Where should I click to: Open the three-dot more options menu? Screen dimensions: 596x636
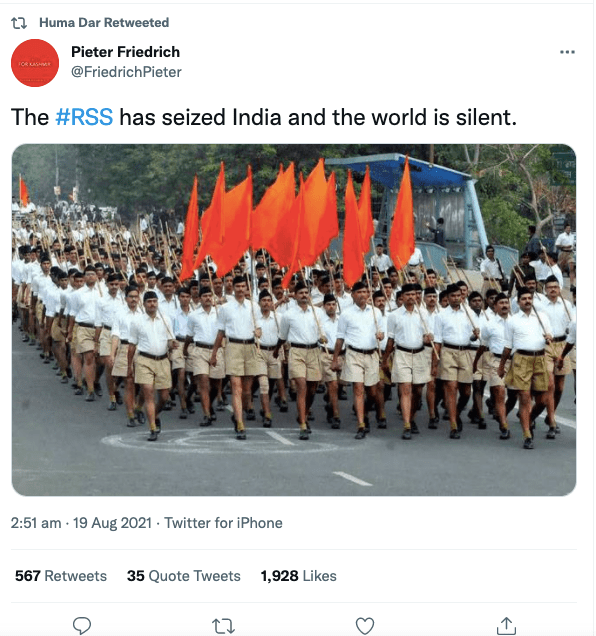coord(567,52)
